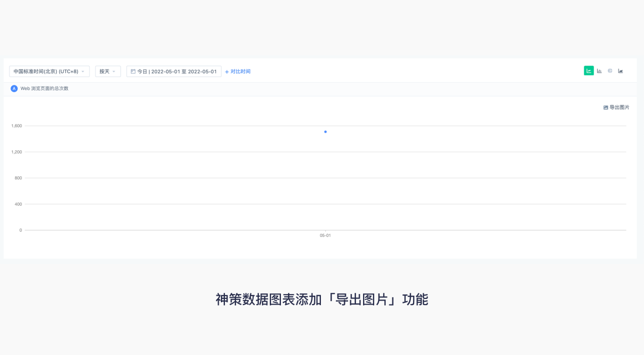644x355 pixels.
Task: Click the data point on 05-01
Action: (x=325, y=132)
